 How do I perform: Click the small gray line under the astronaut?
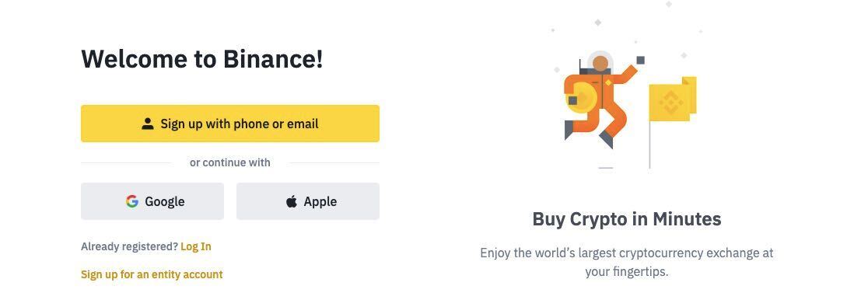[x=606, y=168]
